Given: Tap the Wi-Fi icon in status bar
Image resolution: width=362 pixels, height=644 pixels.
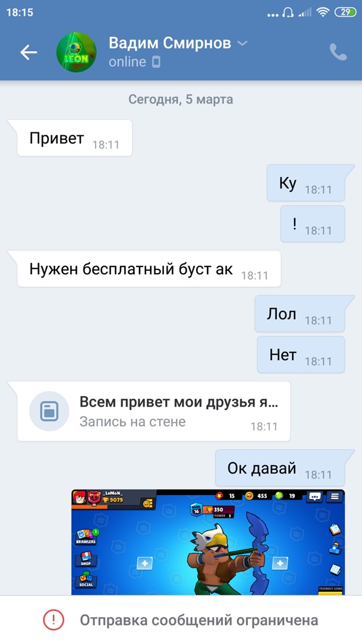Looking at the screenshot, I should (323, 13).
